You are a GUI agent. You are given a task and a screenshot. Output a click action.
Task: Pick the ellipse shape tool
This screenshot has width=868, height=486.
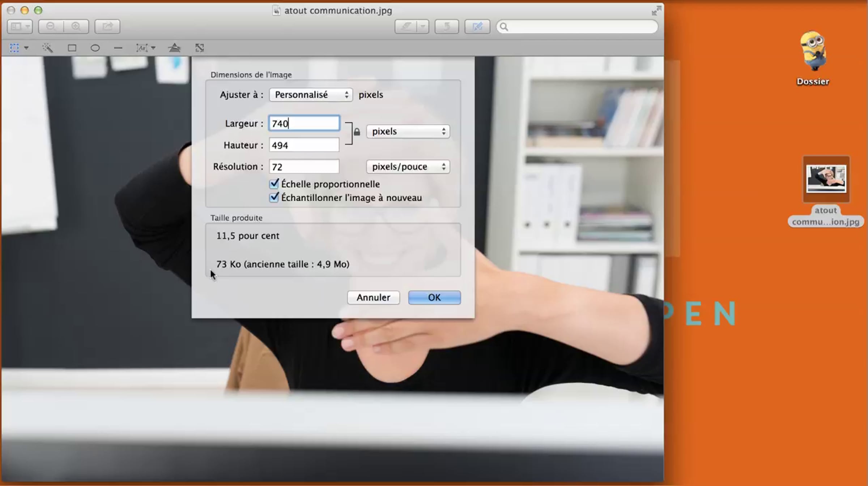pyautogui.click(x=95, y=48)
